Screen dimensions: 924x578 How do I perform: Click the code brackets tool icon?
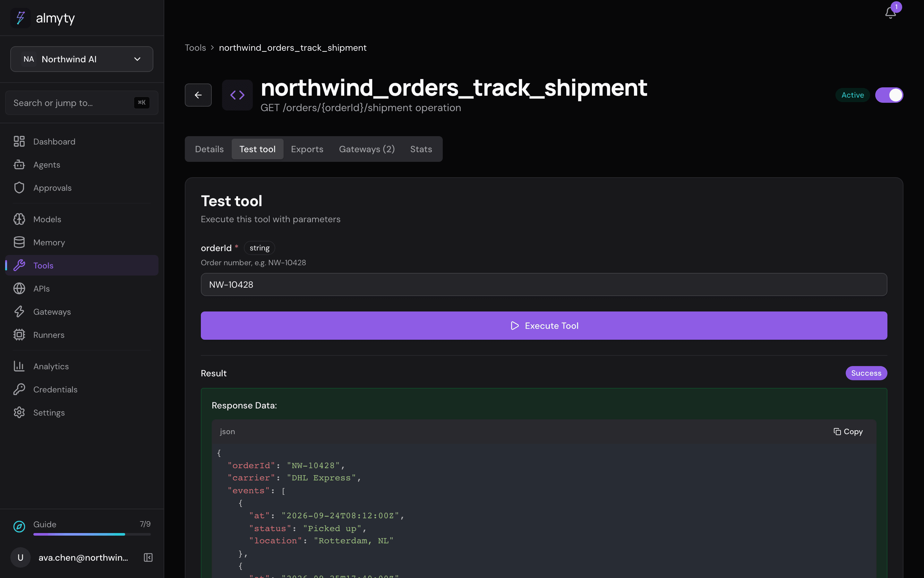(x=237, y=95)
